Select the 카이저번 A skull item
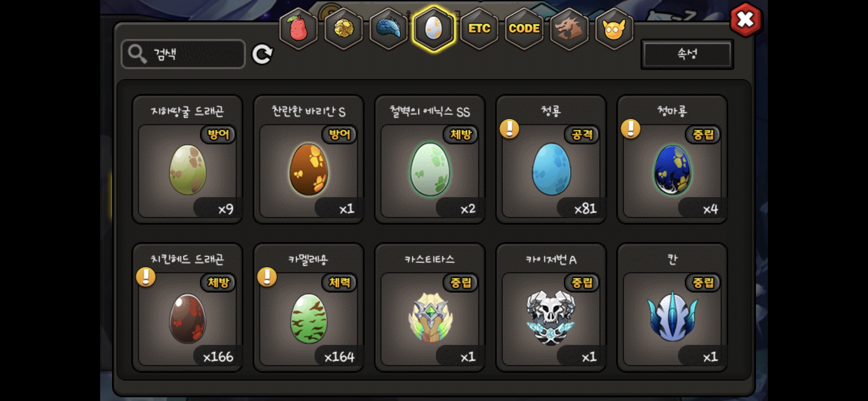 551,307
